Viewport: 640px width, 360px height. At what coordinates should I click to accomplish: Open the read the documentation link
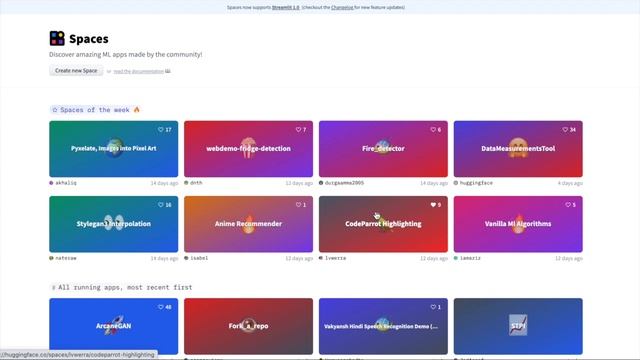point(139,71)
